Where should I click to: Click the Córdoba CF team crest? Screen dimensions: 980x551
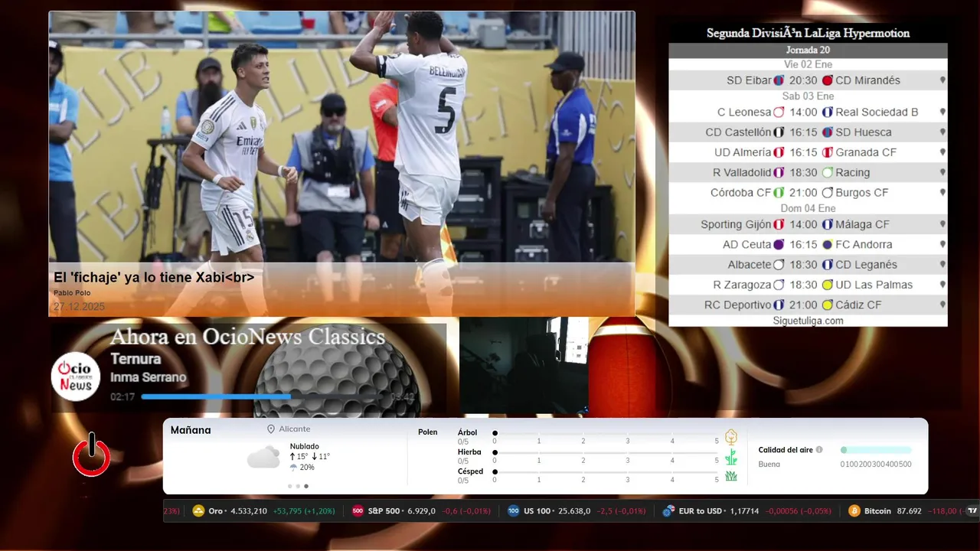pyautogui.click(x=779, y=193)
